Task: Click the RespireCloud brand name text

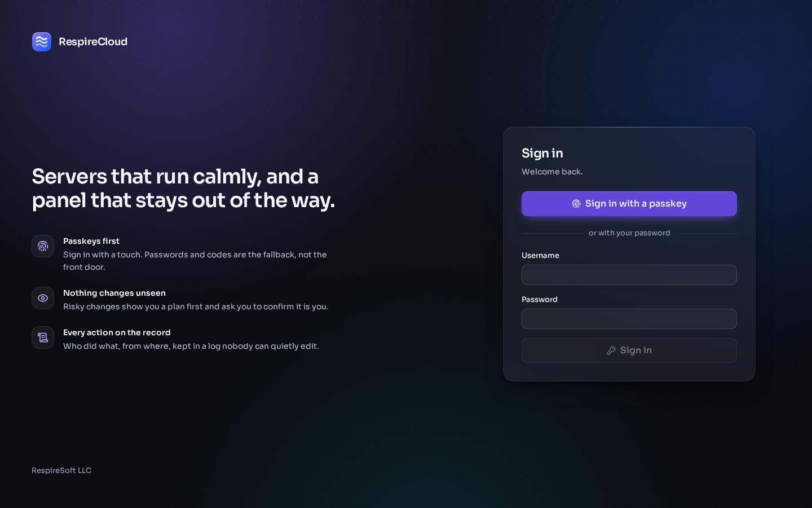Action: 93,42
